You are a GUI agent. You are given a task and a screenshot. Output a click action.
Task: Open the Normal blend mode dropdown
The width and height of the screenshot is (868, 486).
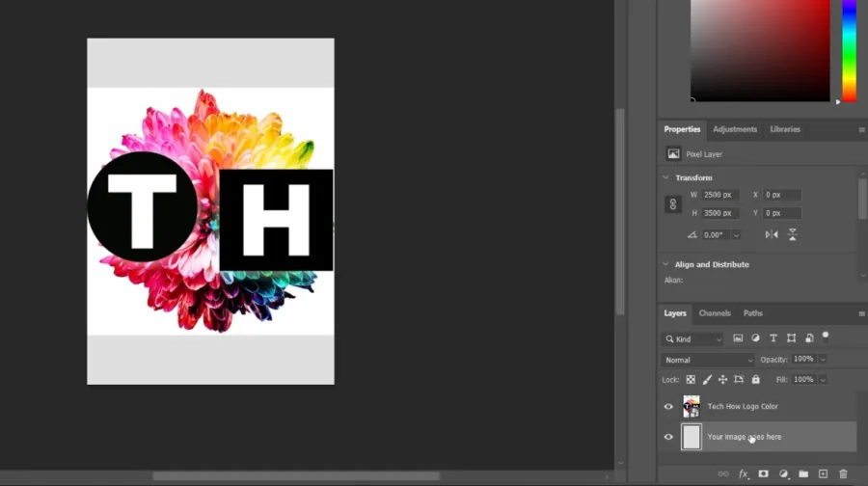(x=708, y=360)
